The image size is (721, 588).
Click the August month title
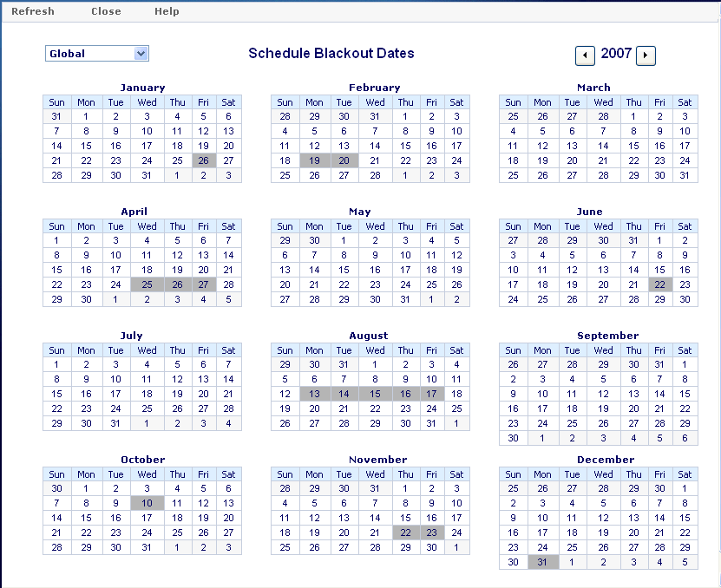pyautogui.click(x=369, y=336)
